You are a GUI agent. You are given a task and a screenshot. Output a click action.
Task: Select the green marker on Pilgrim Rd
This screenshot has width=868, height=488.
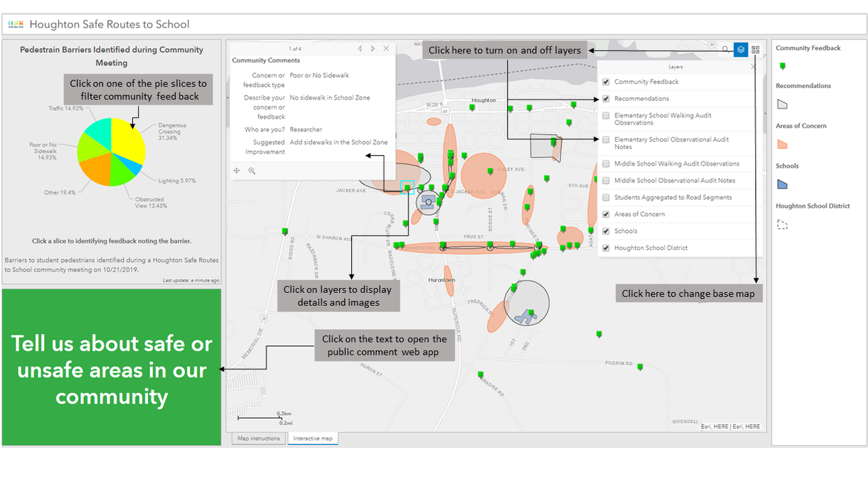coord(640,367)
